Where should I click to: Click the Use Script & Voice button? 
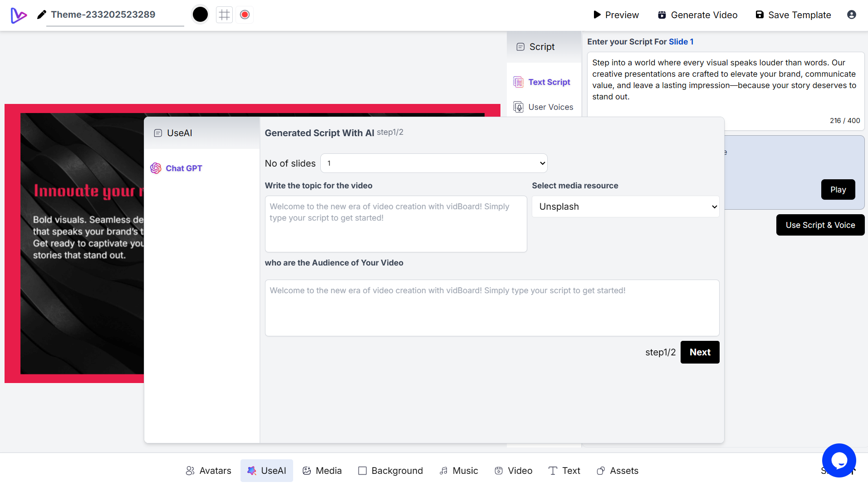(x=820, y=225)
